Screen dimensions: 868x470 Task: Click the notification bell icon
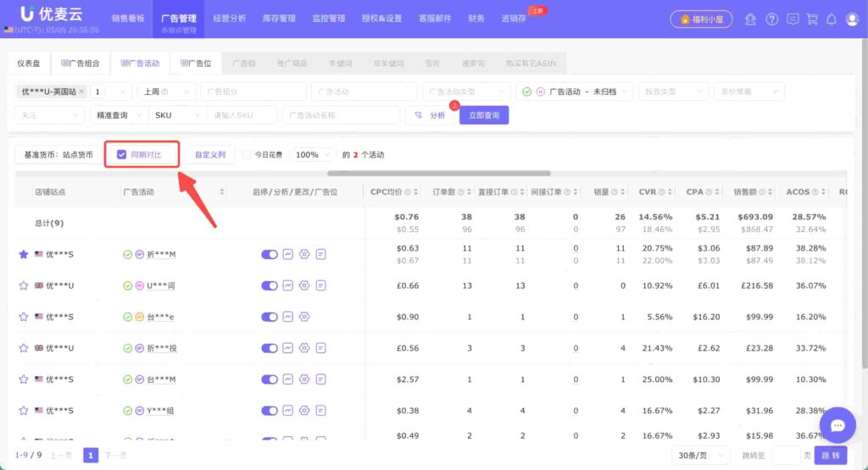tap(831, 19)
